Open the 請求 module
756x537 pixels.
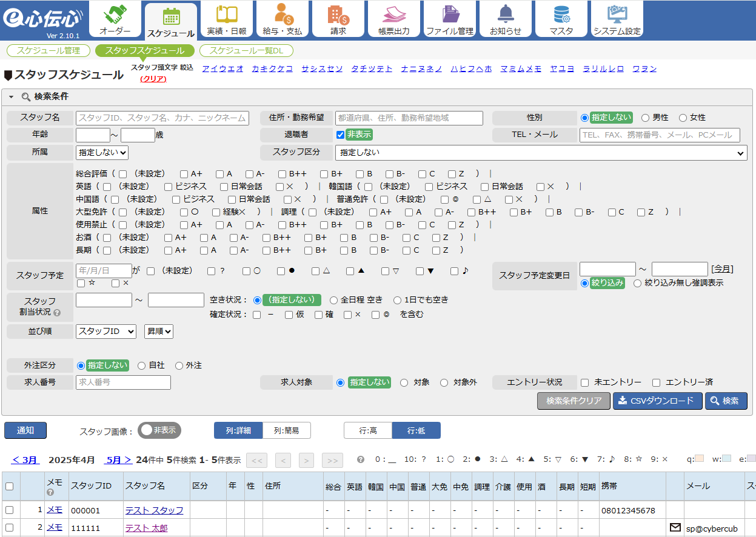pyautogui.click(x=338, y=19)
